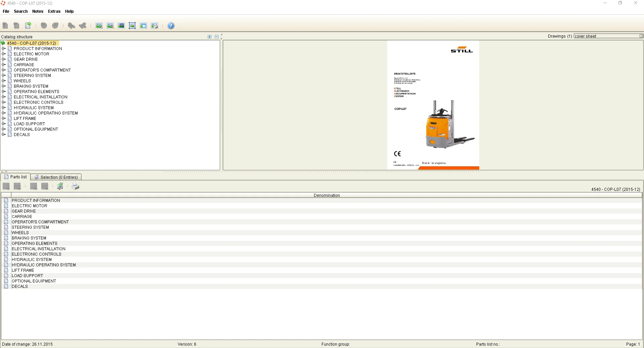Collapse all catalog nodes with minus button
Screen dimensions: 644x348
[216, 37]
